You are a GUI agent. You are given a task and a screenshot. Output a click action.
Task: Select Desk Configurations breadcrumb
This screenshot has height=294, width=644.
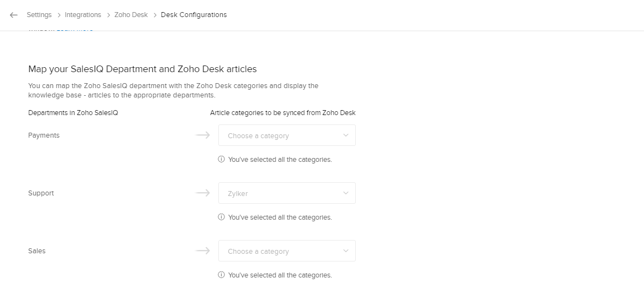tap(194, 15)
